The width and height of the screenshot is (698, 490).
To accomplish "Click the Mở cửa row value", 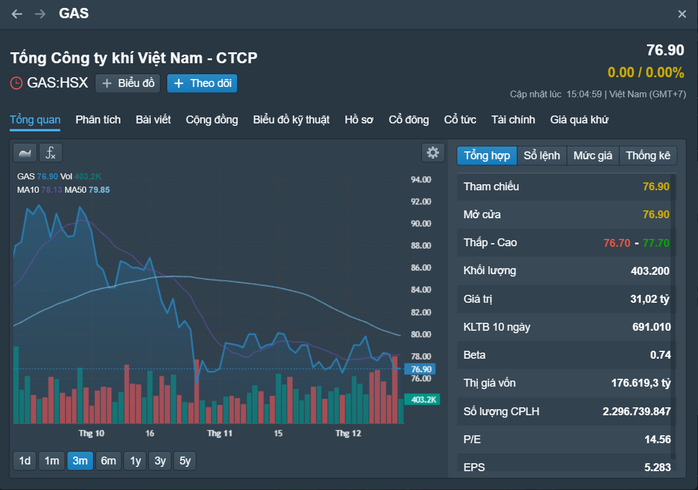I will point(656,215).
